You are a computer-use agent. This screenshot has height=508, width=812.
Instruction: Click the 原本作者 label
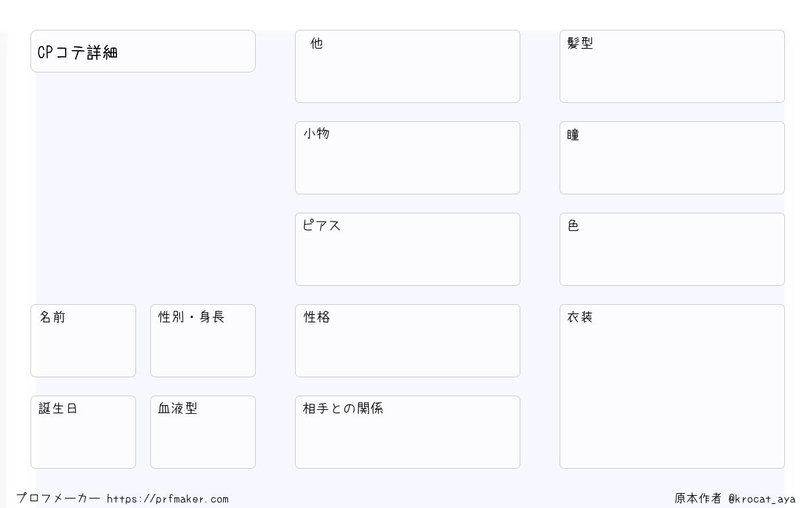coord(698,499)
